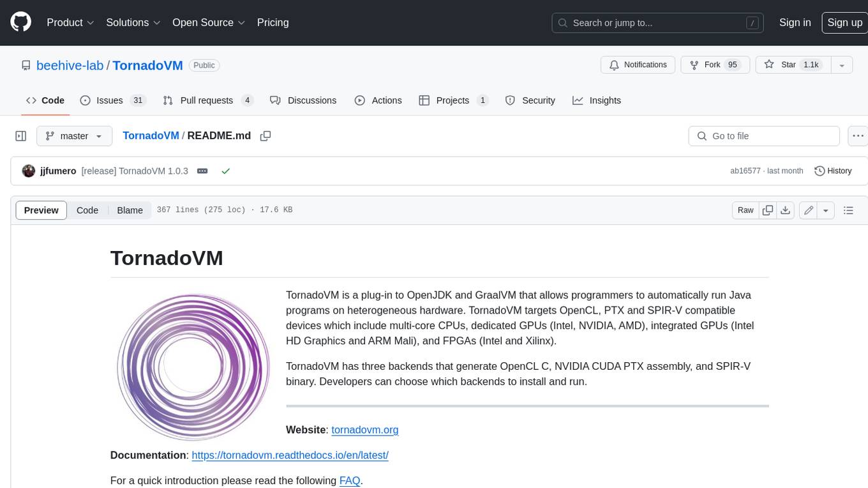Image resolution: width=868 pixels, height=488 pixels.
Task: Toggle the file tree side panel
Action: click(20, 136)
